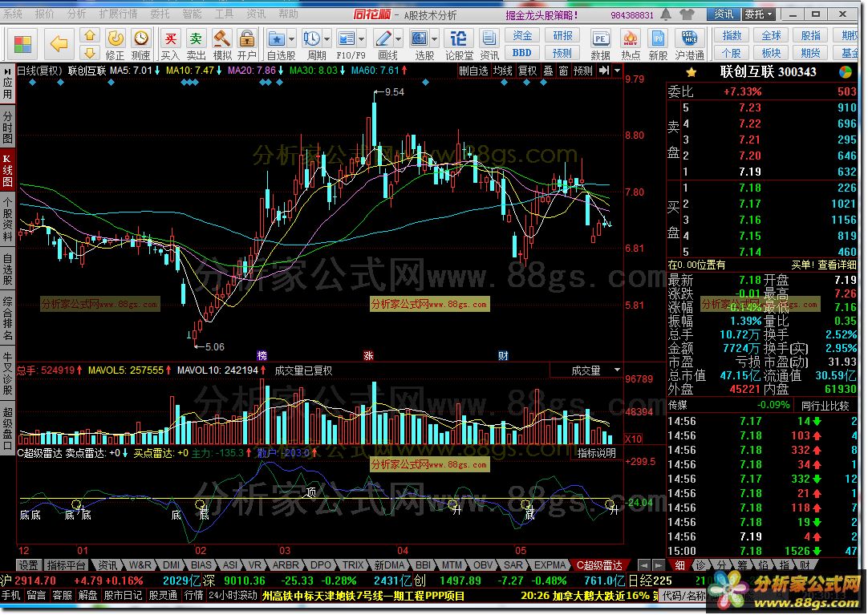Open the 系统 menu

13,14
